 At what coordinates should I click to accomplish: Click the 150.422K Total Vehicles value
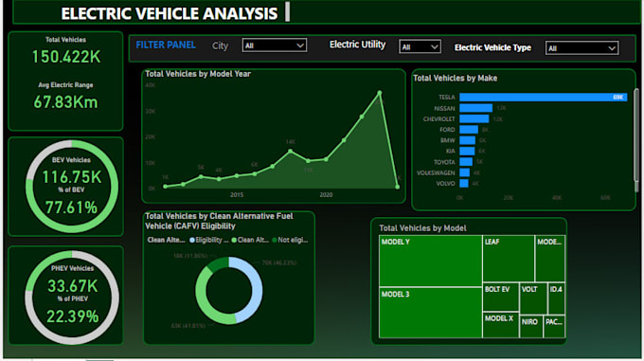(x=66, y=57)
